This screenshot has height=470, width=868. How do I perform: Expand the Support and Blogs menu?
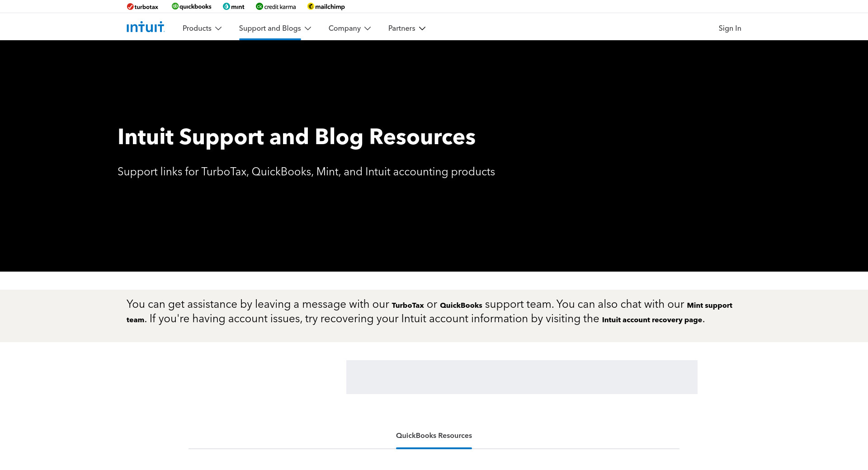(x=270, y=28)
